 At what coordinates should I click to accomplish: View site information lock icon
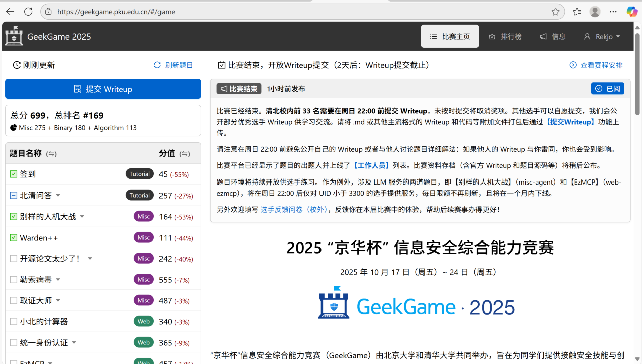click(x=48, y=11)
